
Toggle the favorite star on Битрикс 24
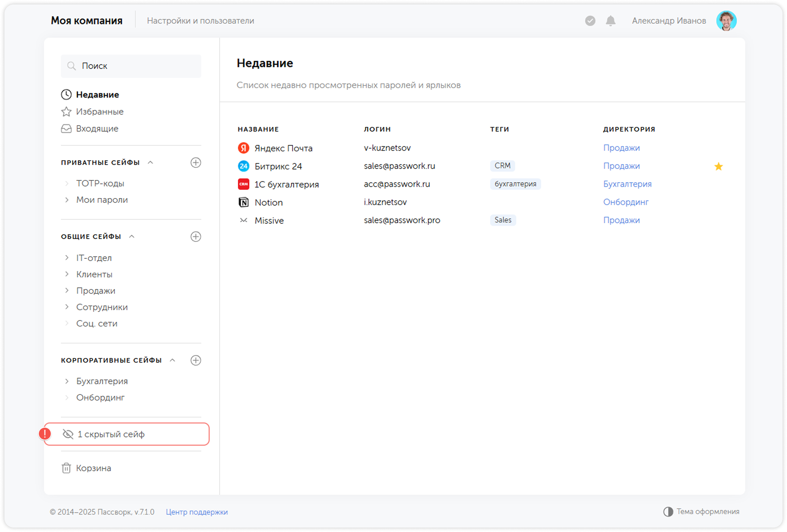718,166
